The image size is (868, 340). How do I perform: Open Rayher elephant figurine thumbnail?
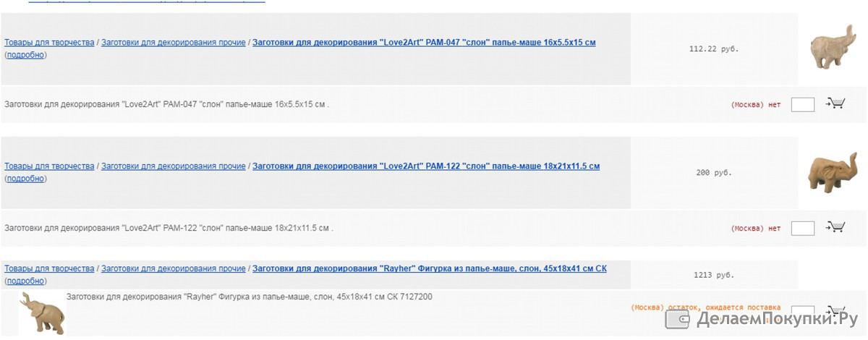(43, 313)
